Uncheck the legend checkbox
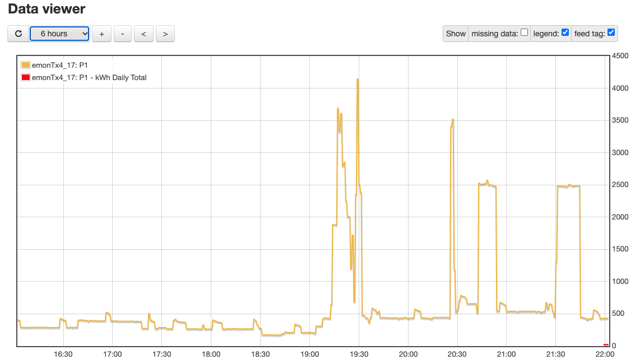 click(x=565, y=32)
